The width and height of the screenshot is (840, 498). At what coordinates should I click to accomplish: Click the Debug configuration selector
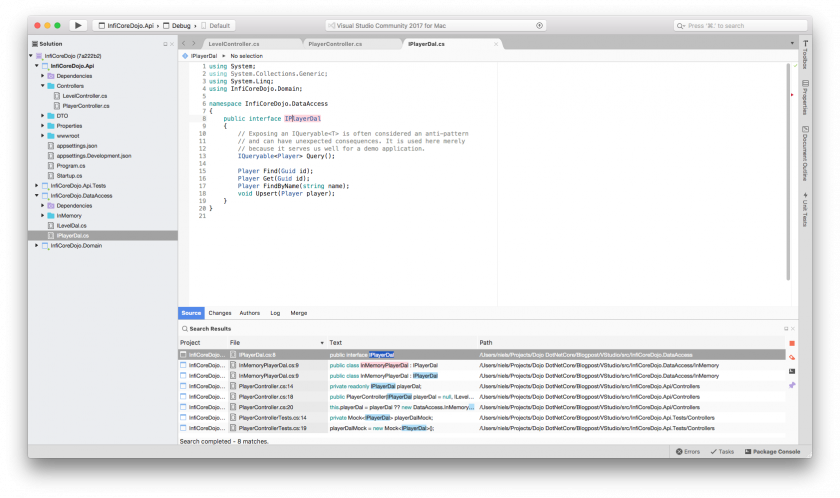click(x=177, y=26)
